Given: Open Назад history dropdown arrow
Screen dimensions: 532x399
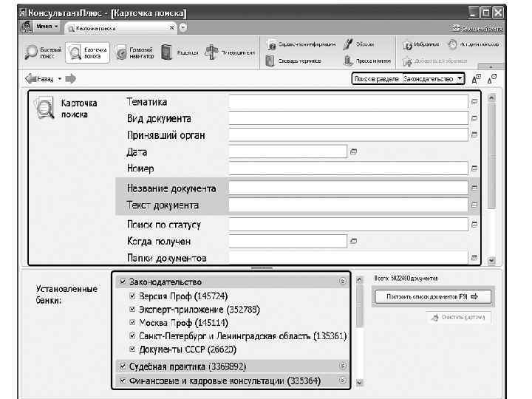Looking at the screenshot, I should (x=59, y=79).
